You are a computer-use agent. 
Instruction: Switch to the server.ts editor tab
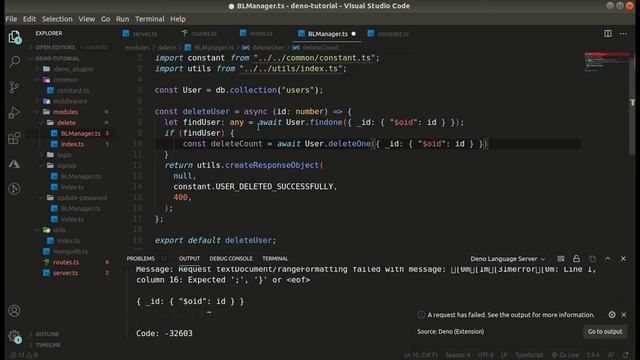(140, 34)
